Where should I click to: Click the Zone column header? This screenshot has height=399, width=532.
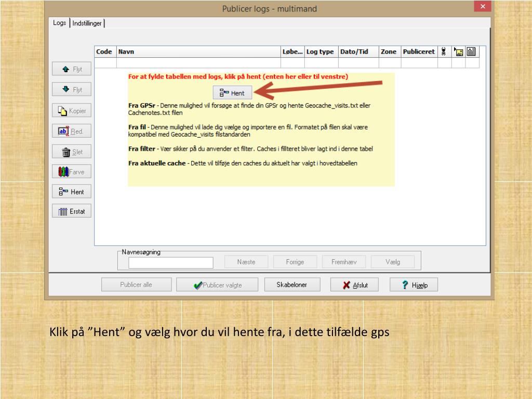(390, 51)
